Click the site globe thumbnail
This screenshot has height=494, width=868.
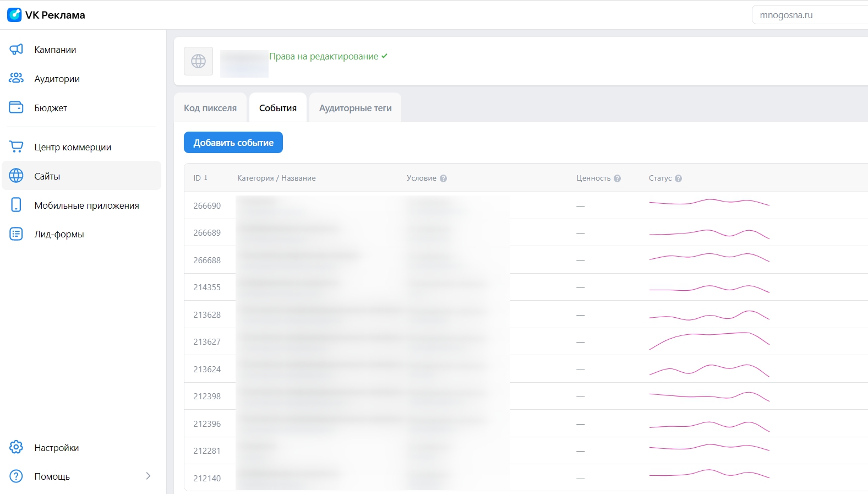(x=198, y=61)
